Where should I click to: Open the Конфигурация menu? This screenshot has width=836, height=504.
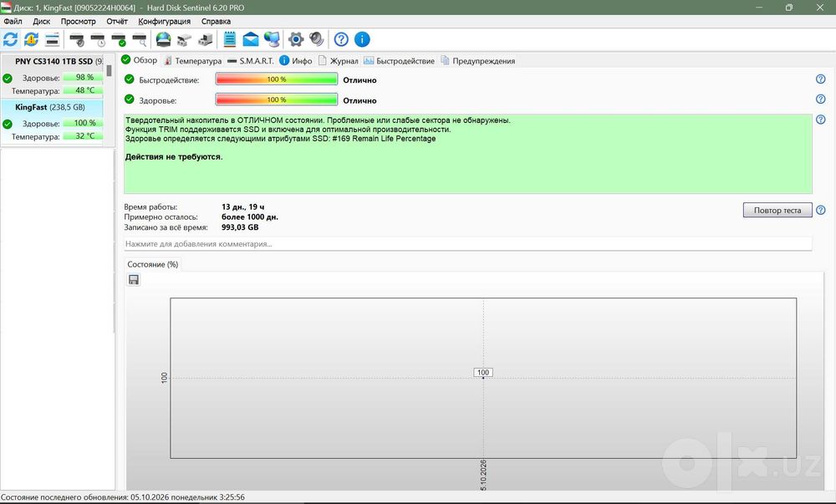[164, 21]
